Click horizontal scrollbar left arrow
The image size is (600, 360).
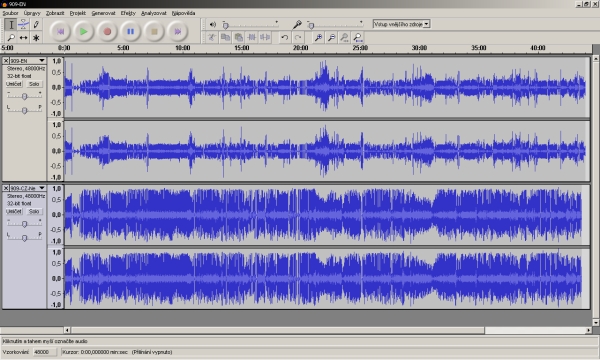67,330
